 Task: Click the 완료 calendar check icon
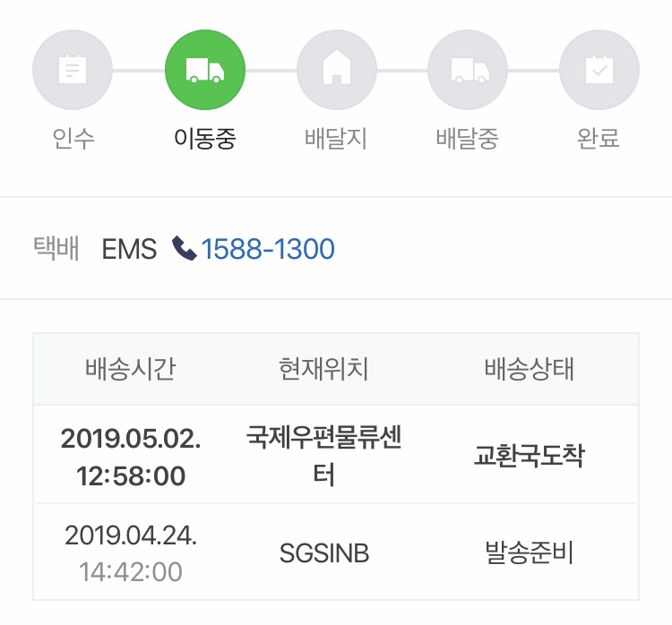click(599, 70)
